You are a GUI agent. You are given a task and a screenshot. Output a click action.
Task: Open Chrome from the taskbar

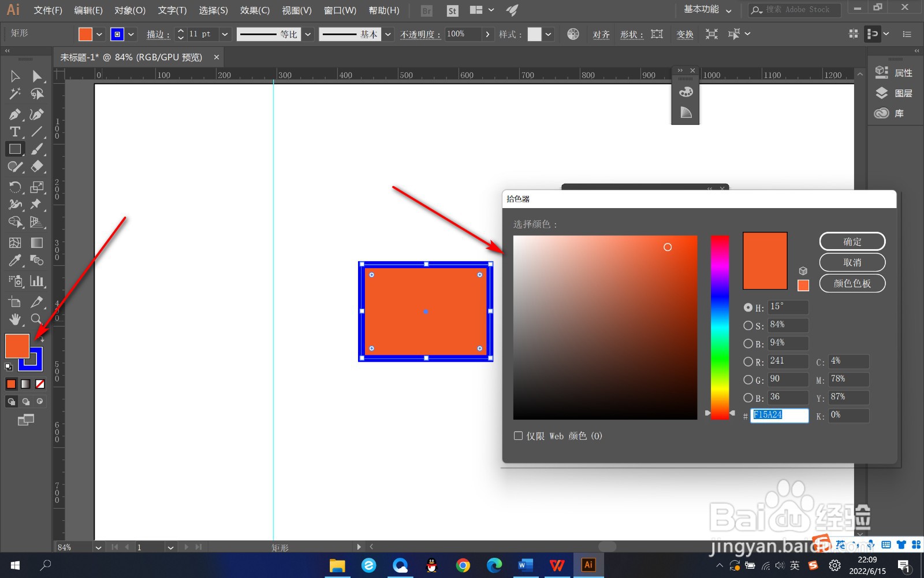click(463, 565)
